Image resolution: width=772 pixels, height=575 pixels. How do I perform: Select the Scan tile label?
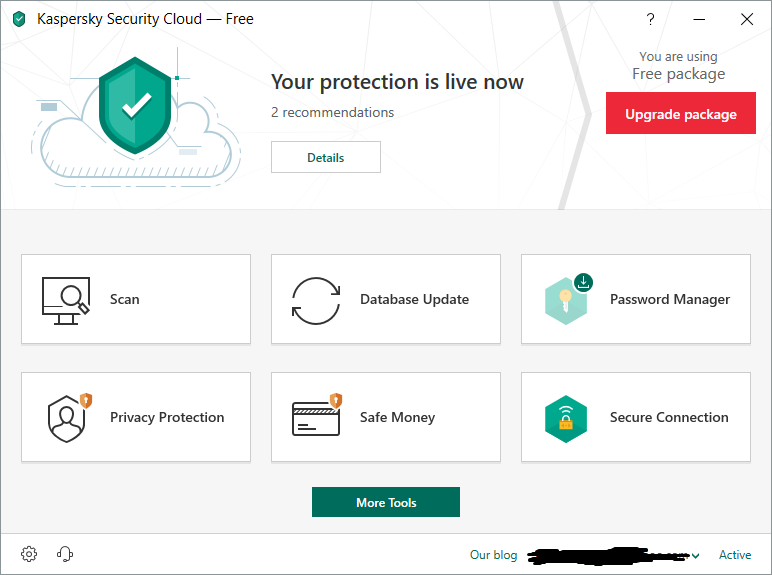(125, 299)
